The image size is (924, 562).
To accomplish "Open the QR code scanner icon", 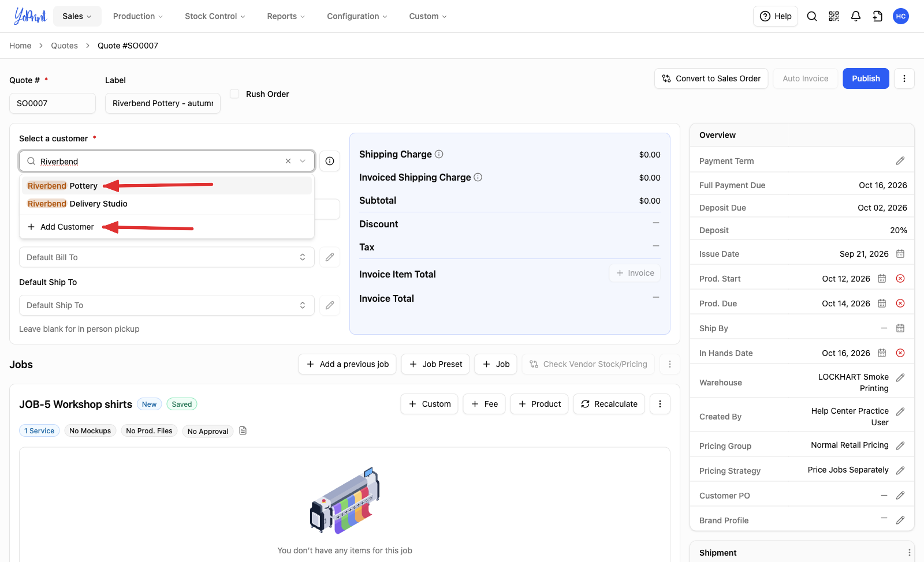I will 834,16.
